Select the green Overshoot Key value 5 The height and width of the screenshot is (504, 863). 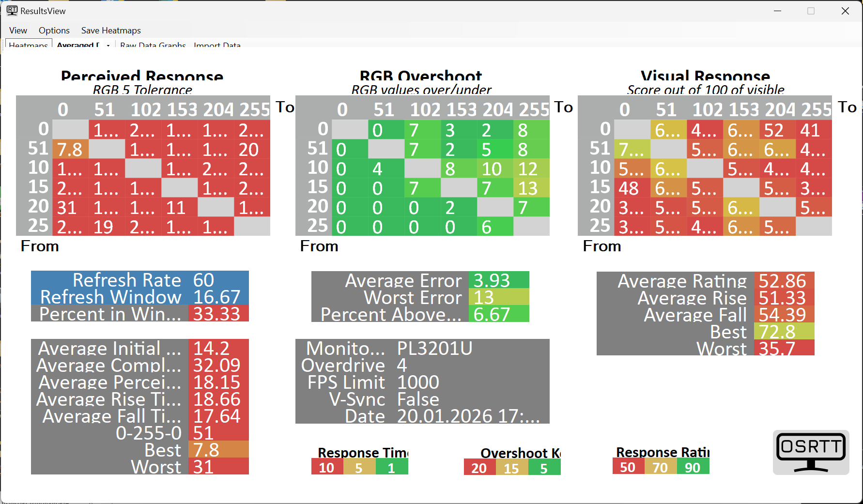544,468
